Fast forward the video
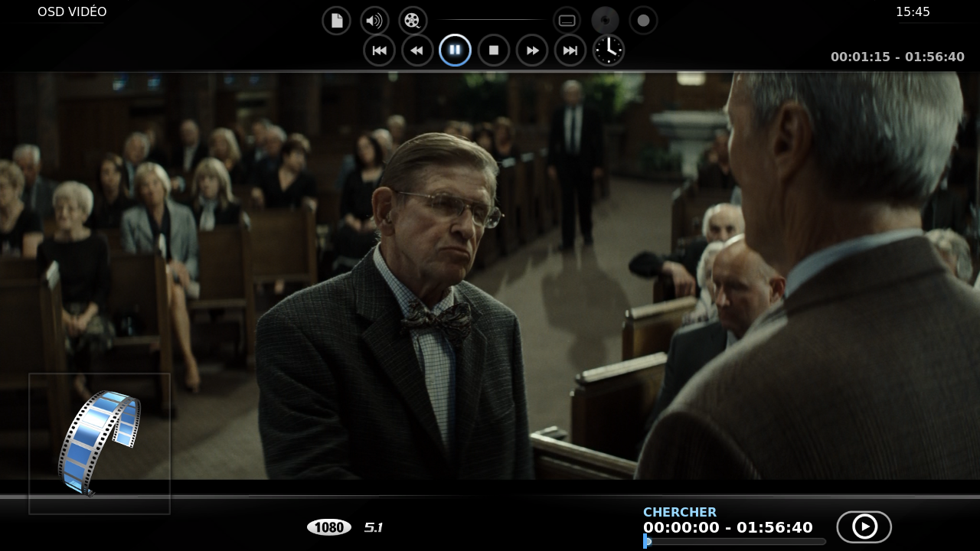 tap(532, 51)
